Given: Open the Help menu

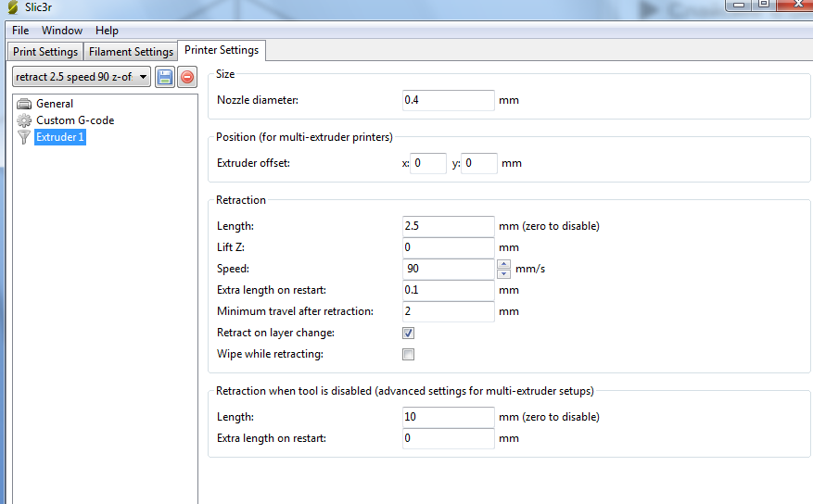Looking at the screenshot, I should [x=107, y=31].
